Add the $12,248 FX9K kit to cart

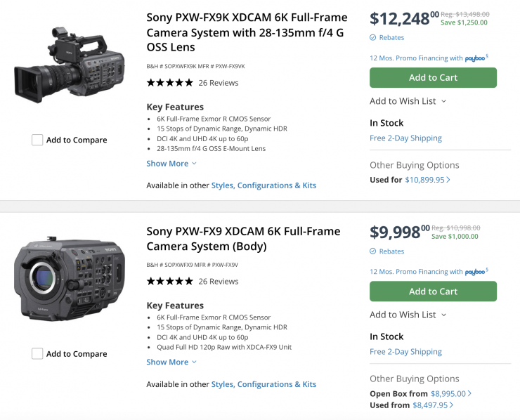click(433, 78)
